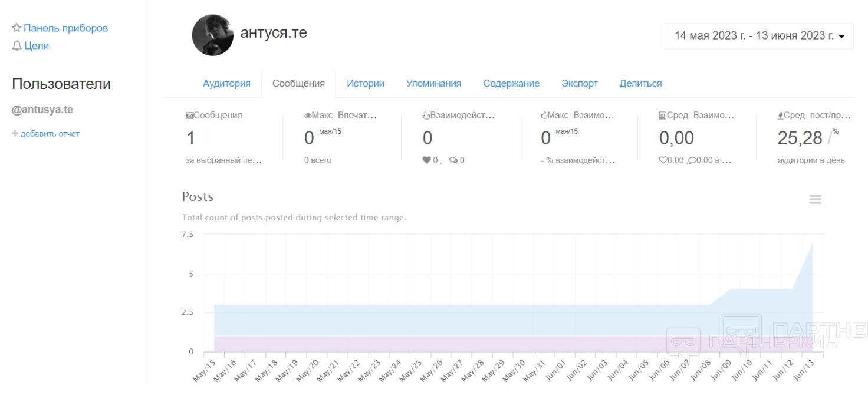Click the plus icon before добавить отчет
868x395 pixels.
point(15,134)
